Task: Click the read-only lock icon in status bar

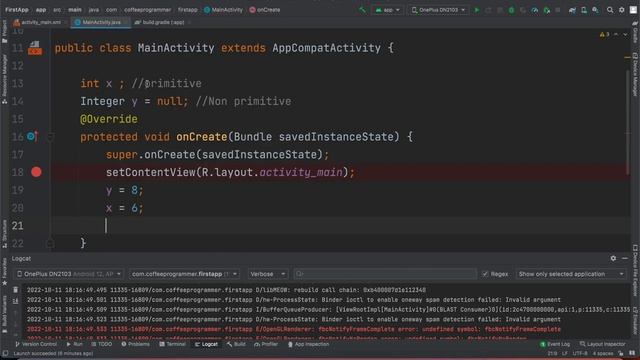Action: [621, 353]
